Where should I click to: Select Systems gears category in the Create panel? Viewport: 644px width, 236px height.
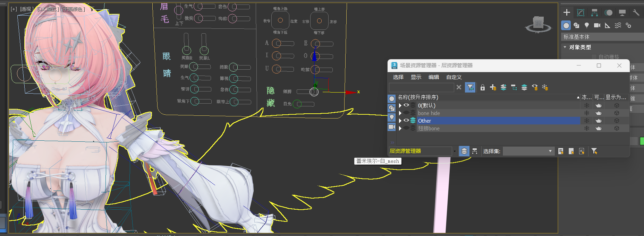(628, 25)
